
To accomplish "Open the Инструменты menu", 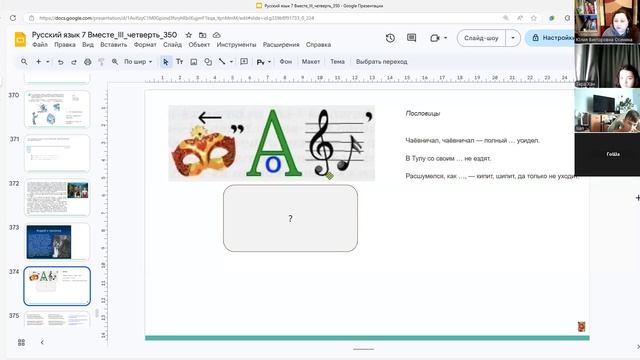I will tap(236, 44).
